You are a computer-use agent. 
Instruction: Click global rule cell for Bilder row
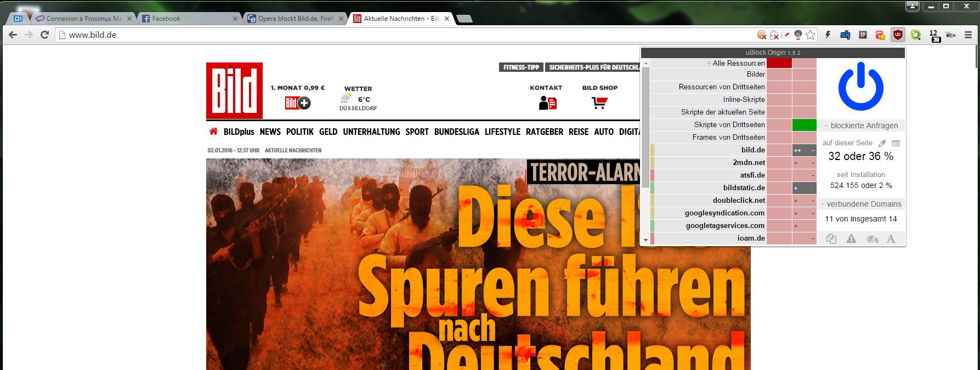point(779,74)
